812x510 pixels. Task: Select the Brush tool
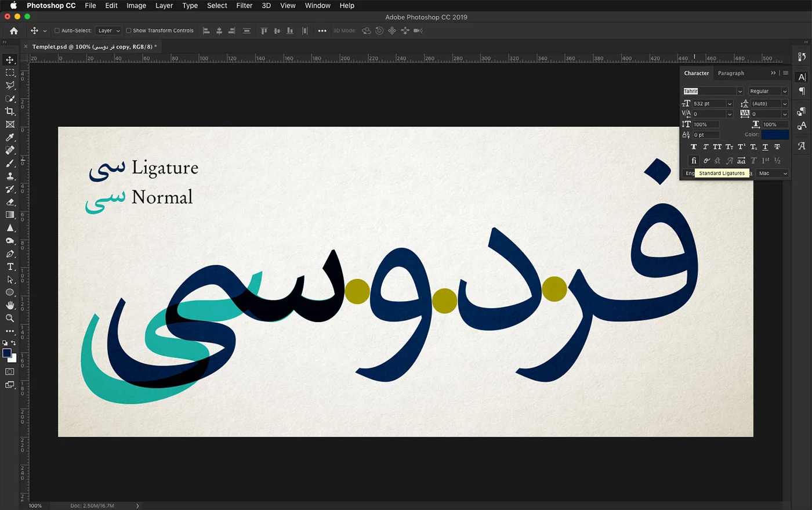(10, 163)
